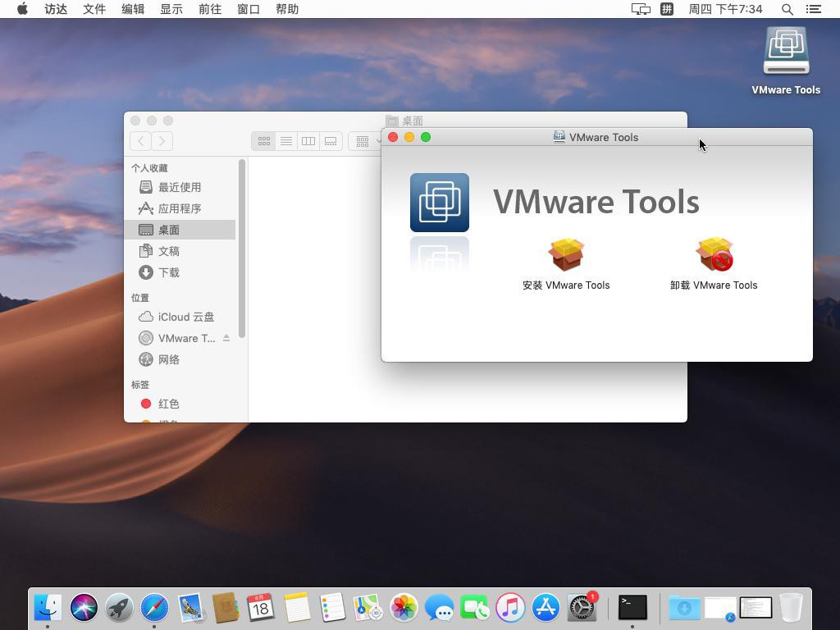Select 桌面 in Finder sidebar
The width and height of the screenshot is (840, 630).
[181, 230]
